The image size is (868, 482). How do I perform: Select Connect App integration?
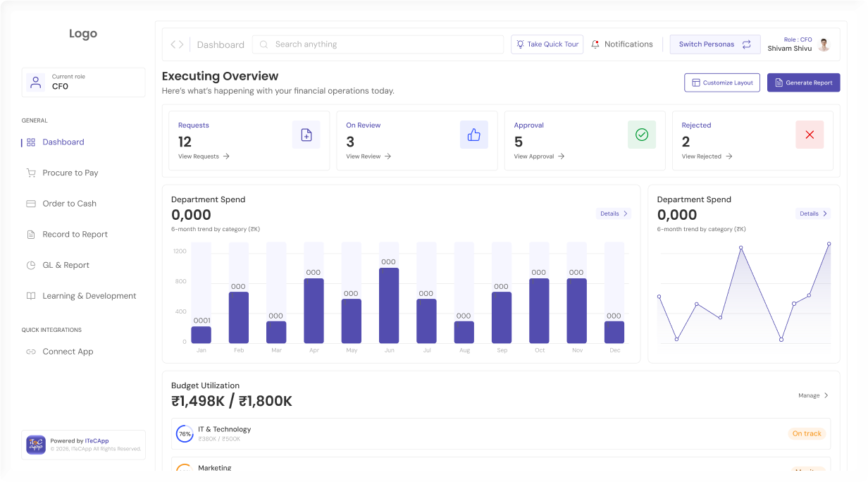pos(68,352)
